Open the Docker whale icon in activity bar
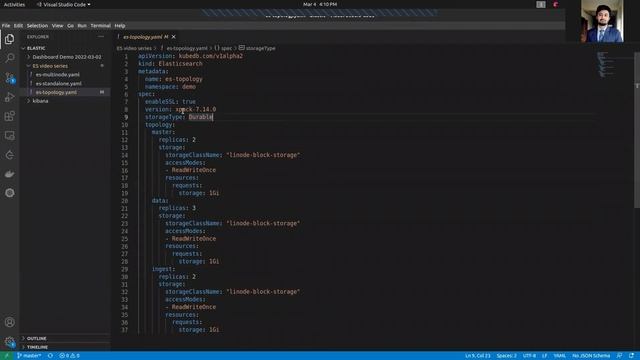 pyautogui.click(x=9, y=174)
